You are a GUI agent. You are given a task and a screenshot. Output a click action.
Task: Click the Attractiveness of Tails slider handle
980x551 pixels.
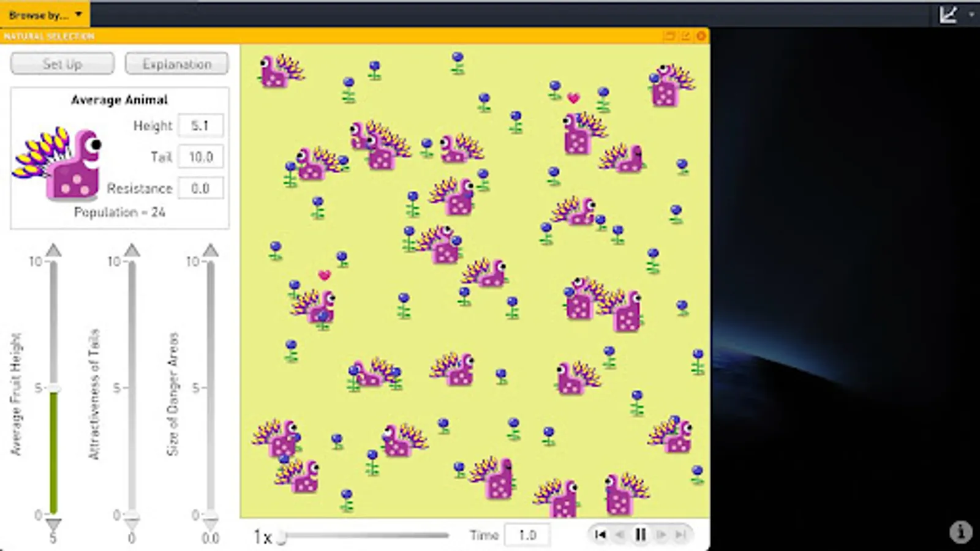pyautogui.click(x=132, y=515)
